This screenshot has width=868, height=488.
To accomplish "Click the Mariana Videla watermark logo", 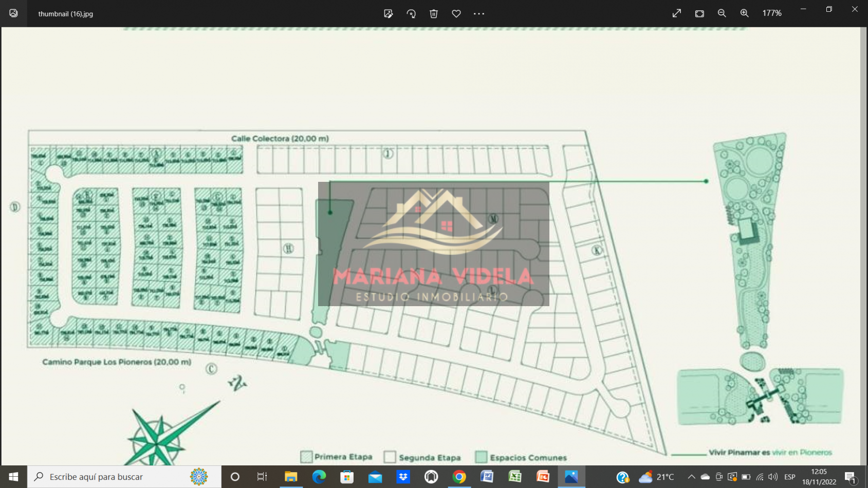I will point(433,244).
